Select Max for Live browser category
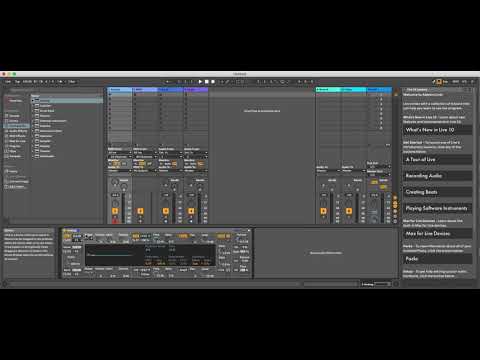This screenshot has height=360, width=480. coord(17,141)
